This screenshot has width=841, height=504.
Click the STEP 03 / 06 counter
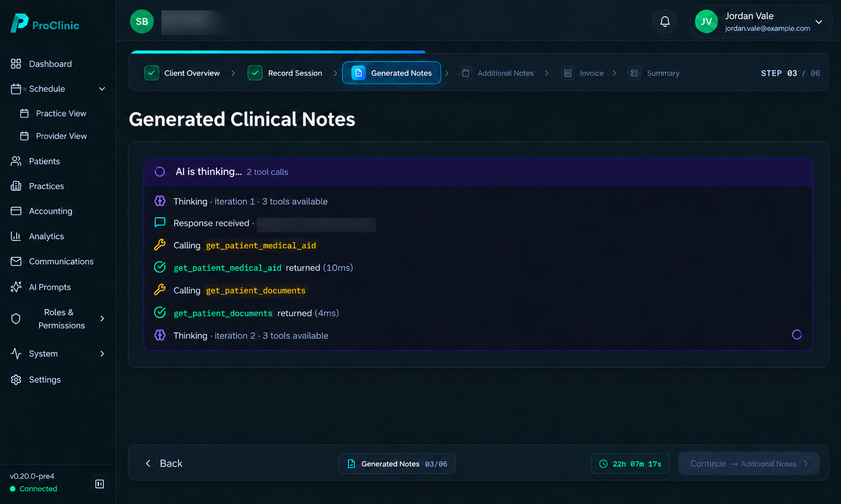pyautogui.click(x=790, y=73)
